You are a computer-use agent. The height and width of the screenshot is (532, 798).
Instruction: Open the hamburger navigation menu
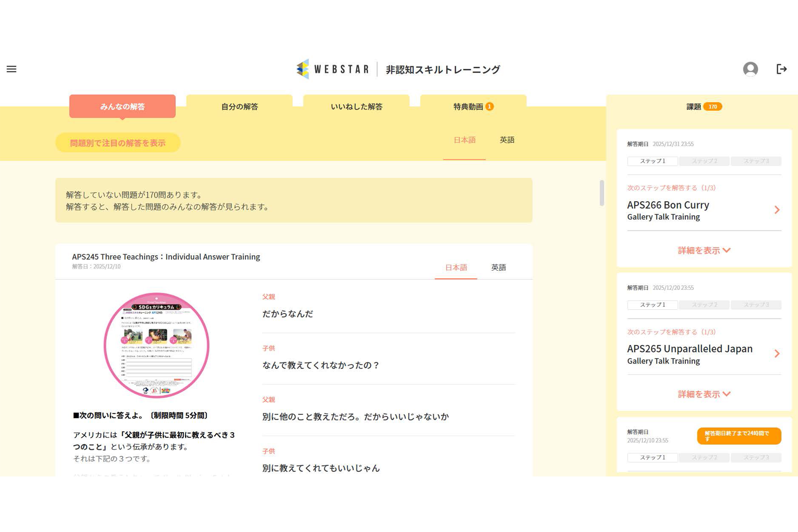coord(12,69)
